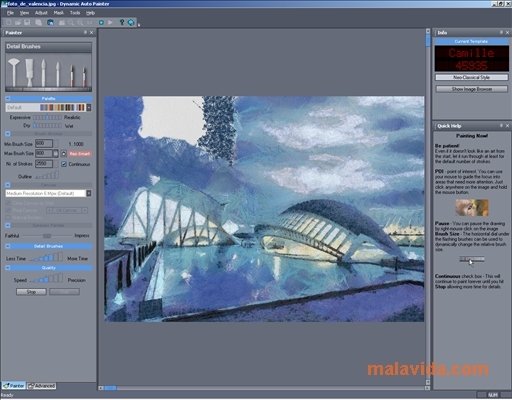512x400 pixels.
Task: Switch to the Painter tab
Action: pos(14,386)
